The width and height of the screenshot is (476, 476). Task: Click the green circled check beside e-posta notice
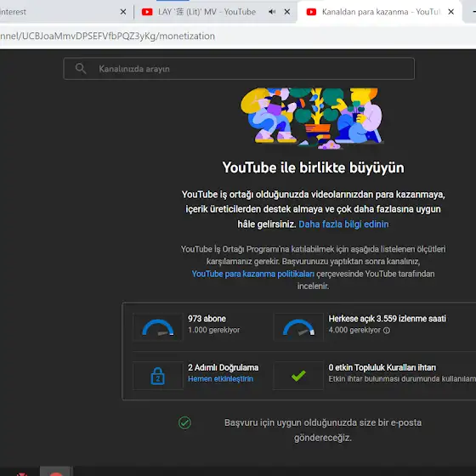(184, 422)
